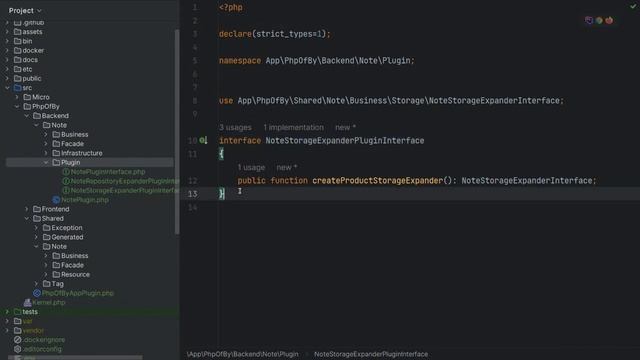Open file in Firefox browser icon
This screenshot has width=640, height=360.
609,20
